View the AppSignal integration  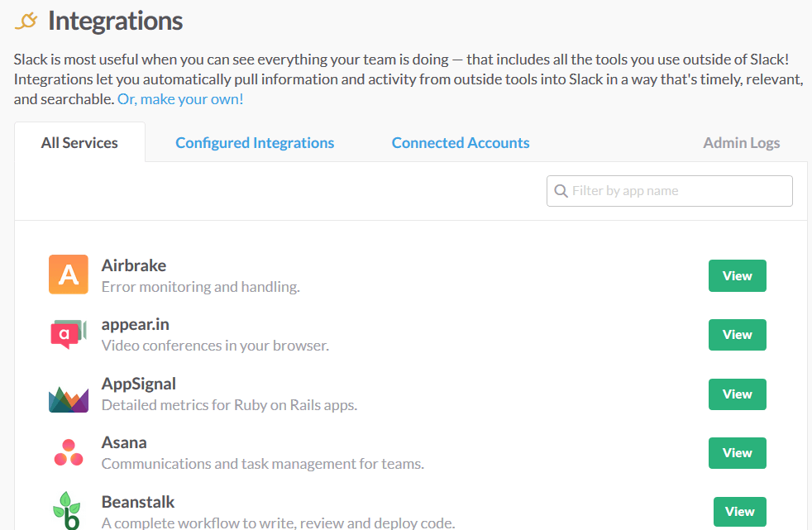[x=737, y=394]
